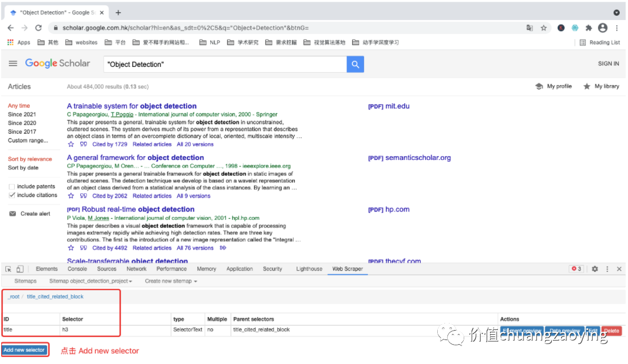Cite 'A trainable system' article using quote icon
Viewport: 628px width, 364px height.
(83, 144)
